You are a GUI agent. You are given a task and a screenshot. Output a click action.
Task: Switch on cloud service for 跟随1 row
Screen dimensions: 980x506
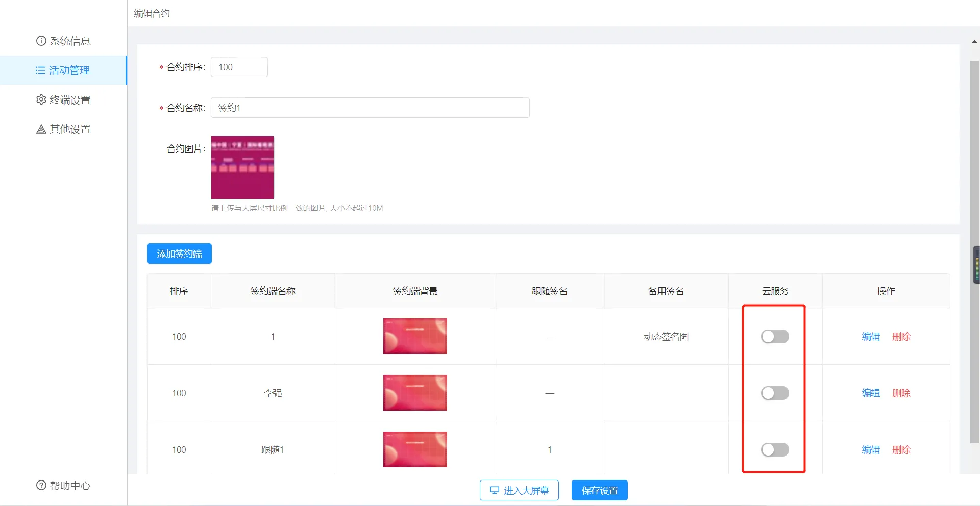[774, 450]
